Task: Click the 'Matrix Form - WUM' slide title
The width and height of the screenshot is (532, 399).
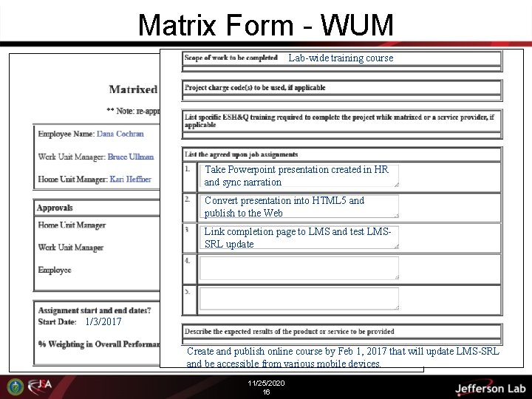Action: (x=266, y=25)
